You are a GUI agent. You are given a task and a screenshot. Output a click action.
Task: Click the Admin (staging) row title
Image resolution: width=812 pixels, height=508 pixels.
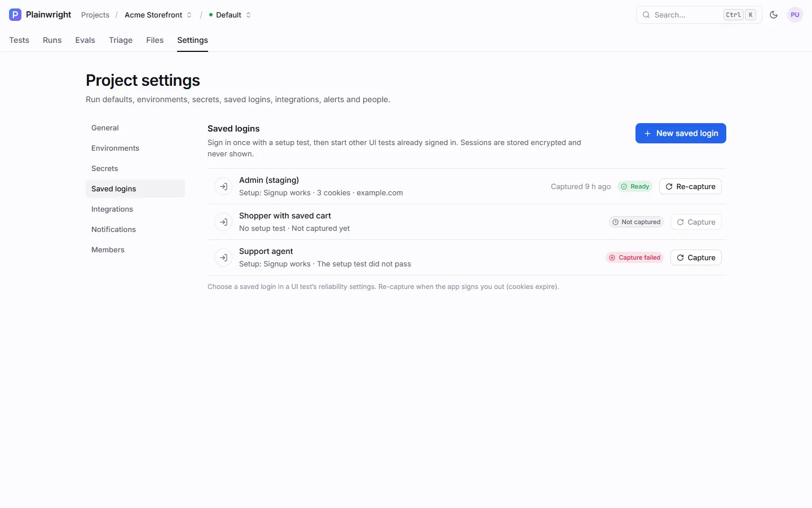click(269, 180)
